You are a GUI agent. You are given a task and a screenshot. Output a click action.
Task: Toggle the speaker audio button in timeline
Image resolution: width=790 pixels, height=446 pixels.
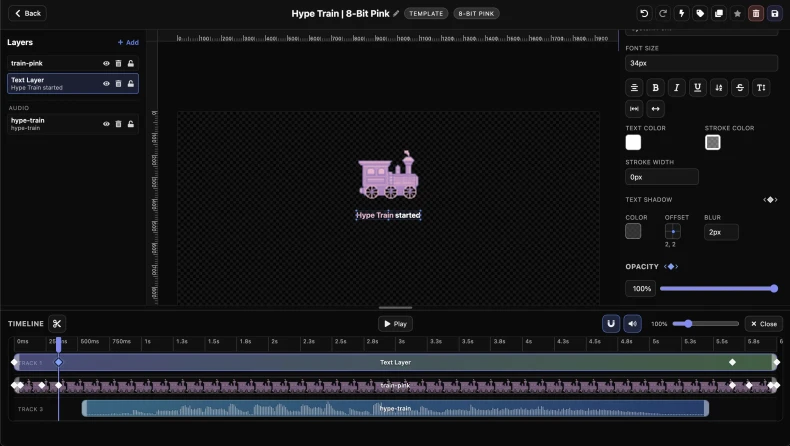[633, 324]
